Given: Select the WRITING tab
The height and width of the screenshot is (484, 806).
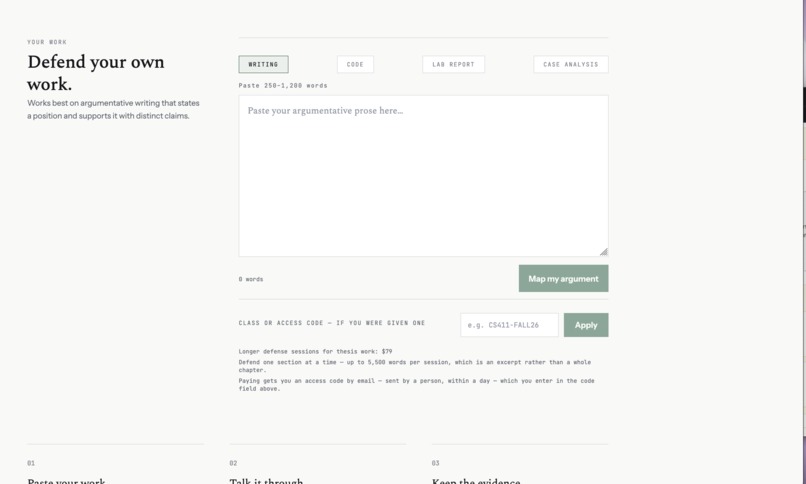Looking at the screenshot, I should click(x=263, y=64).
